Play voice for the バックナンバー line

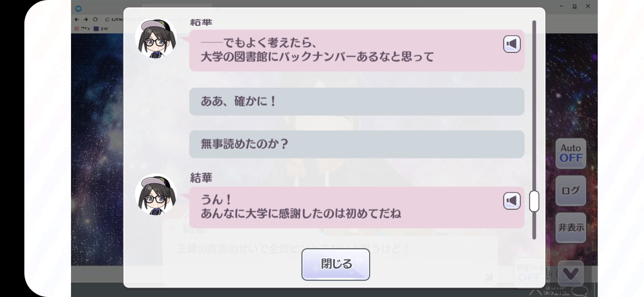coord(511,44)
